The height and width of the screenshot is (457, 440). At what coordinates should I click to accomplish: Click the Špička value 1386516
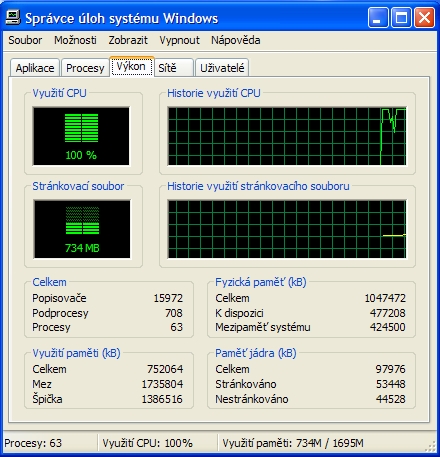click(x=162, y=399)
